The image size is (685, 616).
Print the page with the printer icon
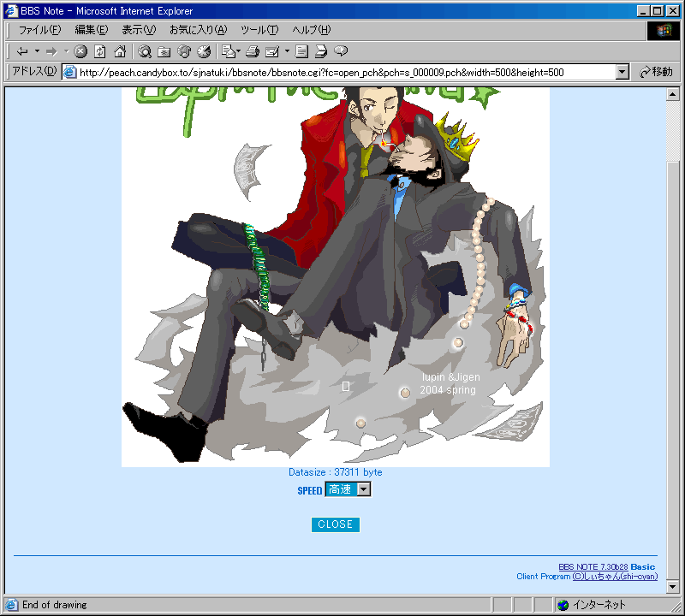click(253, 51)
